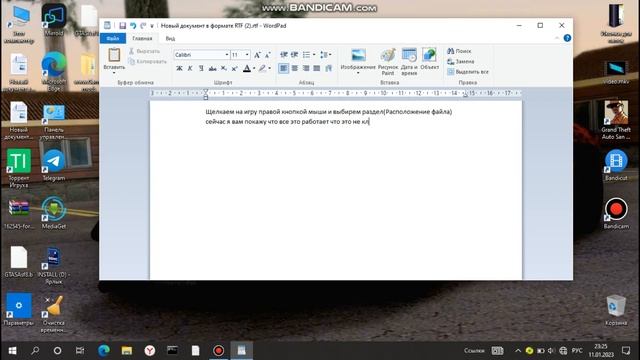The width and height of the screenshot is (640, 360).
Task: Click the Вставить paste clipboard icon
Action: click(114, 55)
